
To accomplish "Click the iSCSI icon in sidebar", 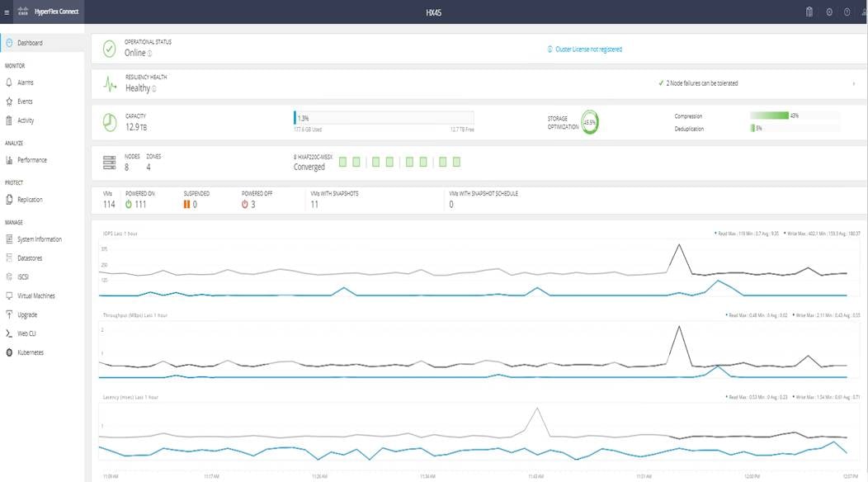I will pyautogui.click(x=9, y=277).
